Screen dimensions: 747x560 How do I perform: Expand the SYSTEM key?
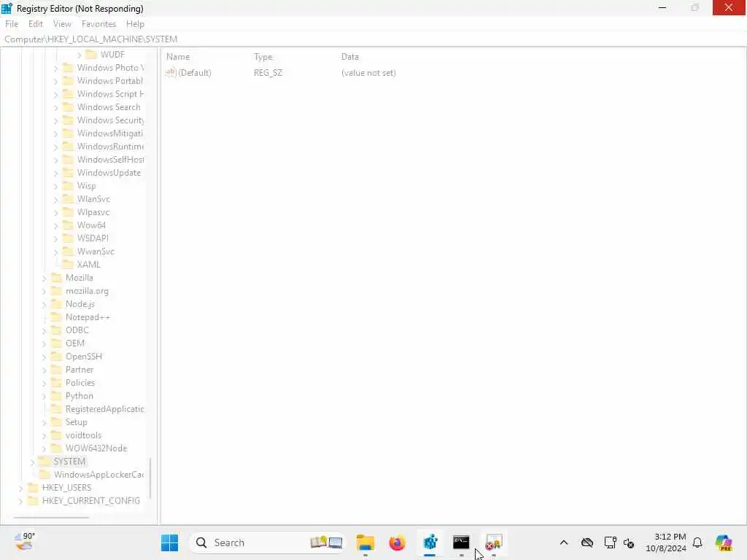32,462
